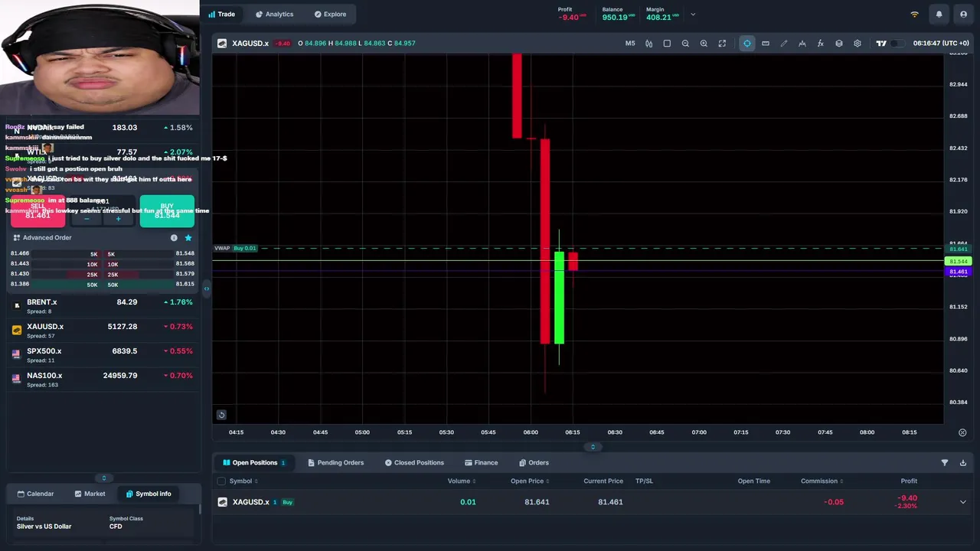980x551 pixels.
Task: Select NAS100.x in the watchlist
Action: 103,380
